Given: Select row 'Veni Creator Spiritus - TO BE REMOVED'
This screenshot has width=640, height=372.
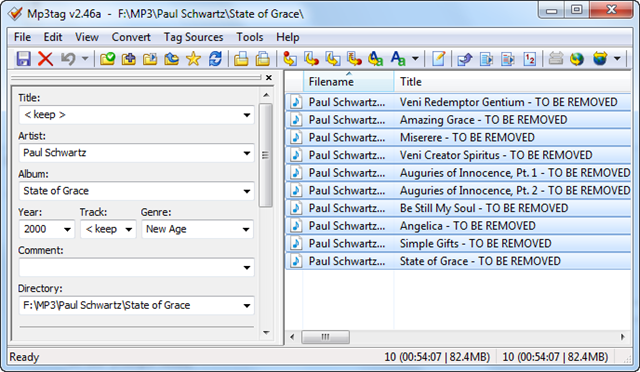Looking at the screenshot, I should click(x=458, y=155).
